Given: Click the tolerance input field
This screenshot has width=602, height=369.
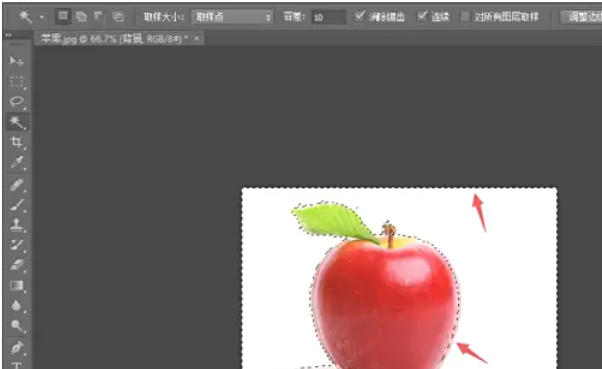Looking at the screenshot, I should click(x=328, y=17).
